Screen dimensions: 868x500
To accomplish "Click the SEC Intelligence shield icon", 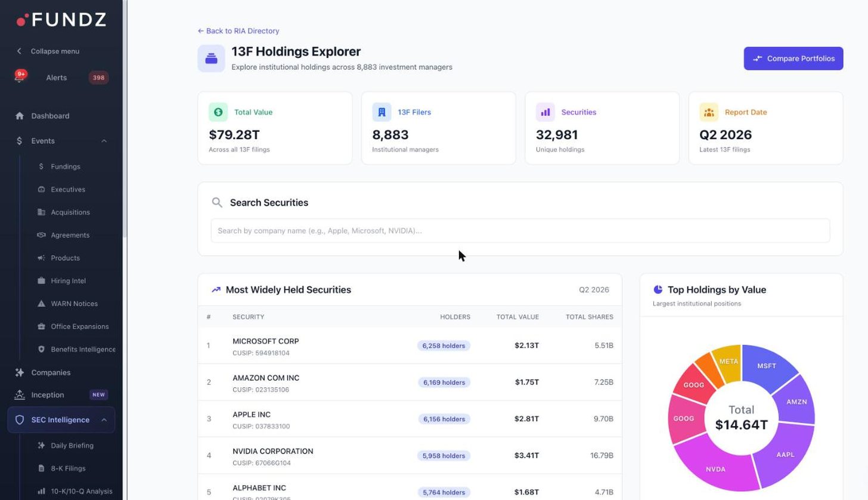I will 20,420.
